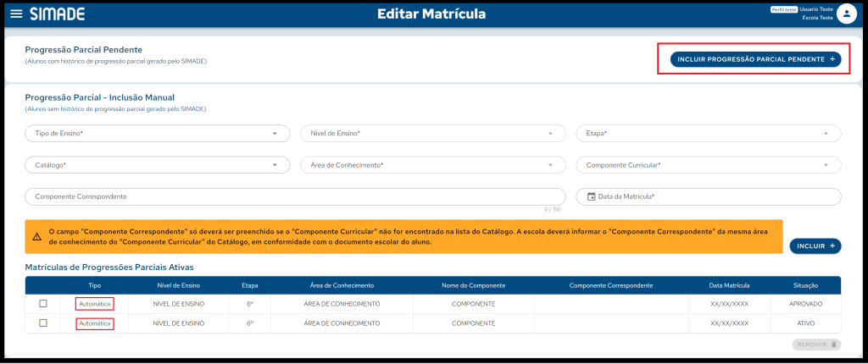Open the Nível de Ensino dropdown
This screenshot has width=868, height=364.
click(x=432, y=134)
